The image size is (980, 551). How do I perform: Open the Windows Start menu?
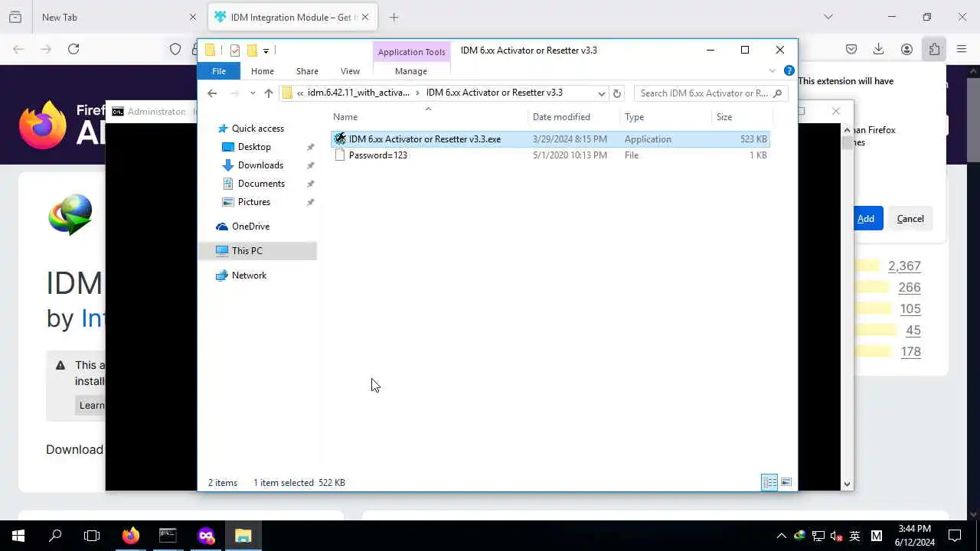(x=18, y=536)
